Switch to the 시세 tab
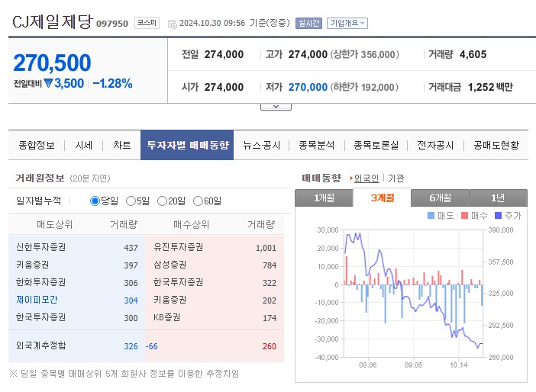536x392 pixels. 84,145
